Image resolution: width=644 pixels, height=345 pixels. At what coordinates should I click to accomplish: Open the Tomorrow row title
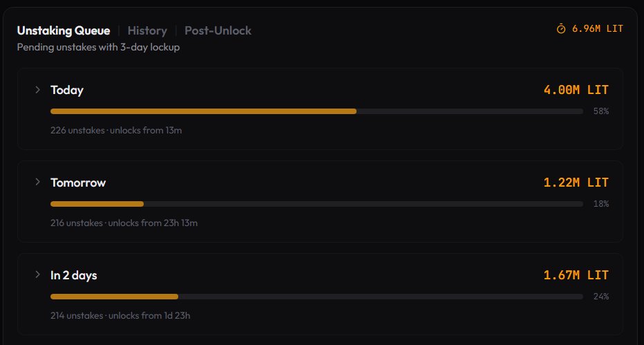[78, 183]
